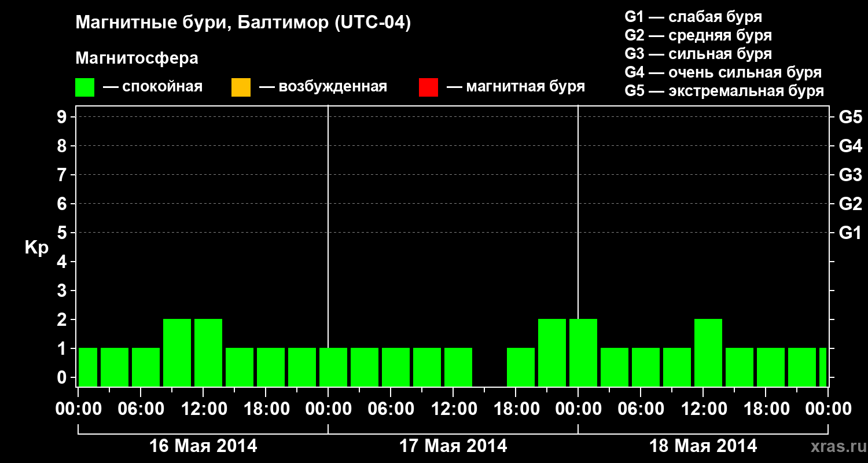Click the '16 Мая 2014' date label
This screenshot has width=868, height=463.
pos(203,446)
